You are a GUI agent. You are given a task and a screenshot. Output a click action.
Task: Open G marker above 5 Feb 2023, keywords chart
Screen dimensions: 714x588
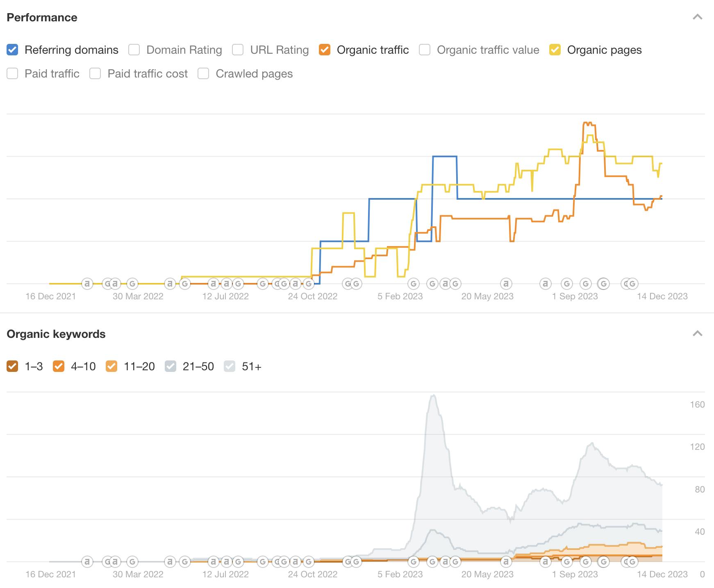(414, 561)
